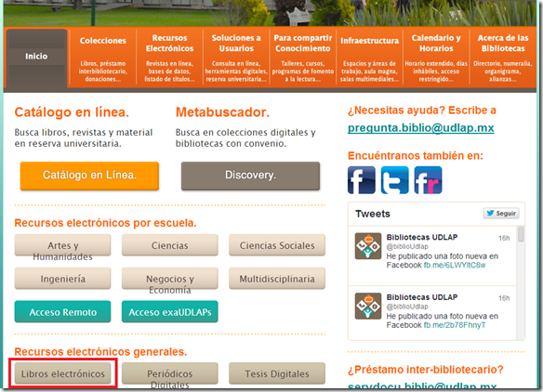The width and height of the screenshot is (543, 392).
Task: Click second tweet's Bibliotecas UDLAP name
Action: point(422,297)
